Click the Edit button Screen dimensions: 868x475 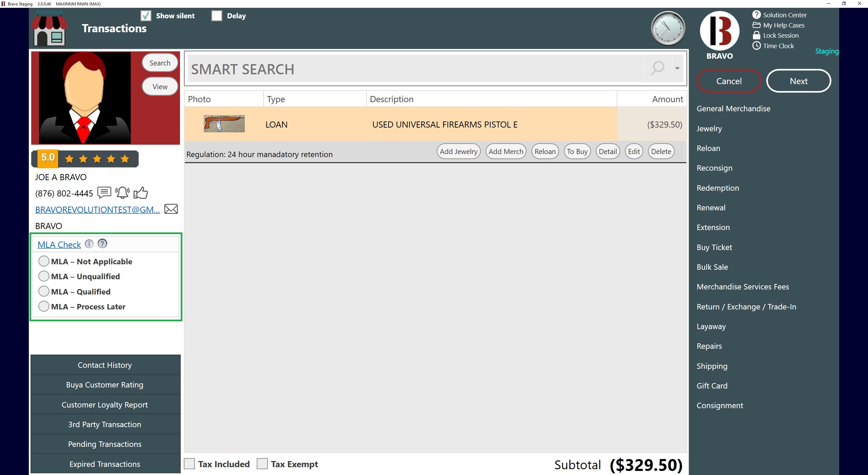pos(634,151)
